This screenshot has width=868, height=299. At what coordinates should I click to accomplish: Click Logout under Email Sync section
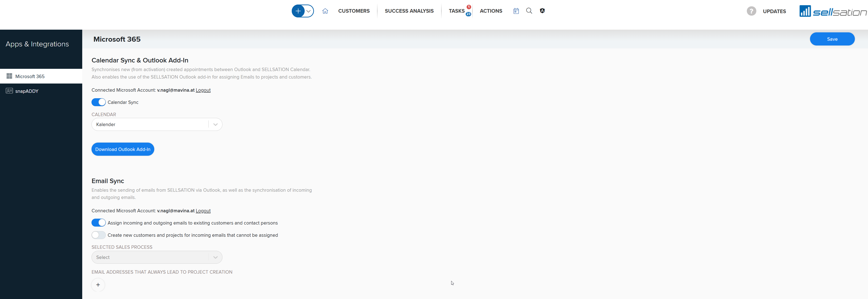pos(203,211)
